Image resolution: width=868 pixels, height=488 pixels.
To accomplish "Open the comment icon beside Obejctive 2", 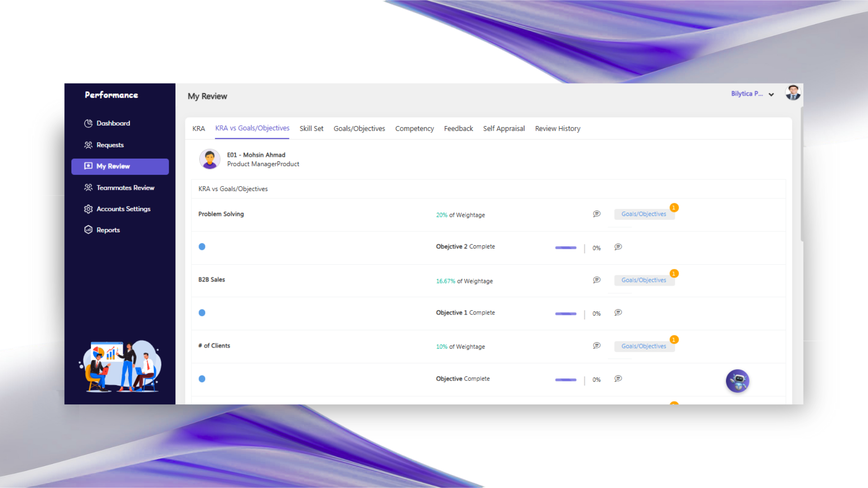I will [618, 247].
